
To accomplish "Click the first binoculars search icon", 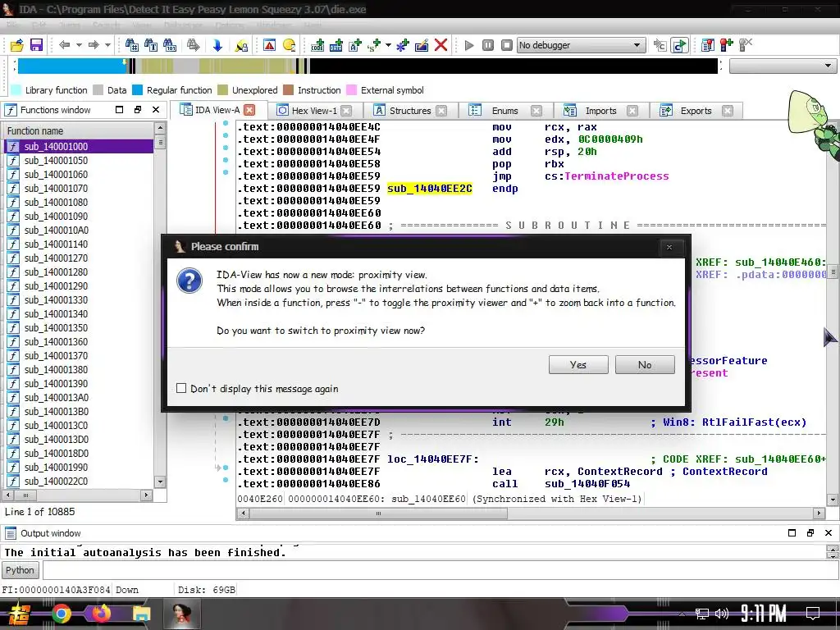I will [x=131, y=45].
